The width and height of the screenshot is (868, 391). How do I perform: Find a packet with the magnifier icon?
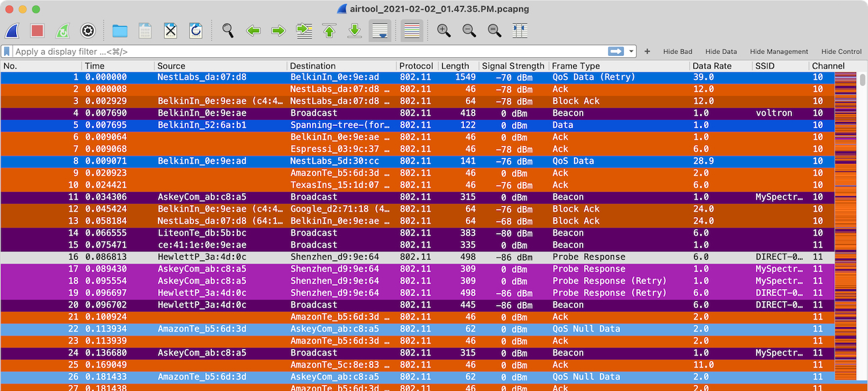228,31
